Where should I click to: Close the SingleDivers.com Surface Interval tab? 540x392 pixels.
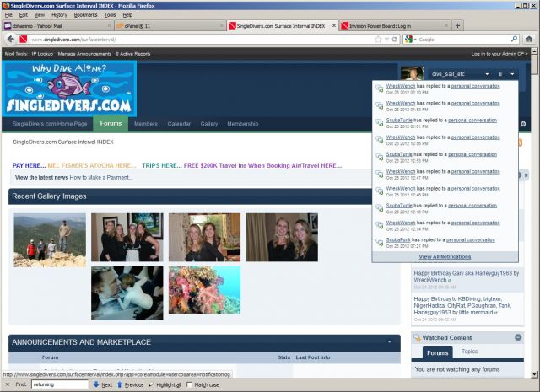(x=334, y=26)
